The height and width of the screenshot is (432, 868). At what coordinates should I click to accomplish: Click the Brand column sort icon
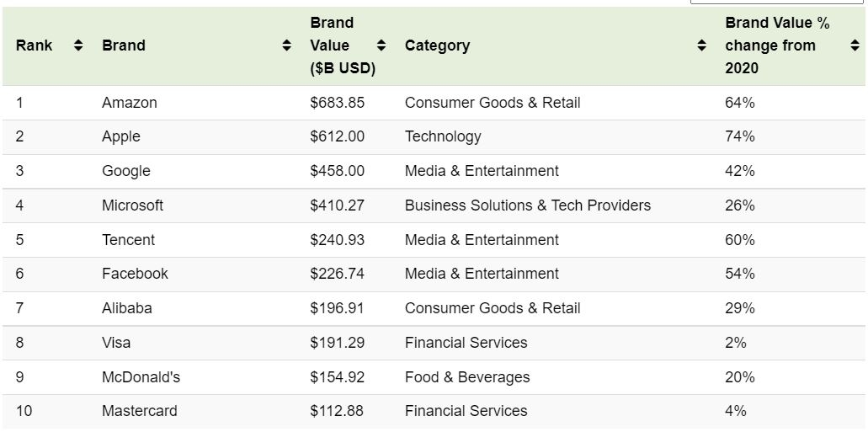point(286,45)
